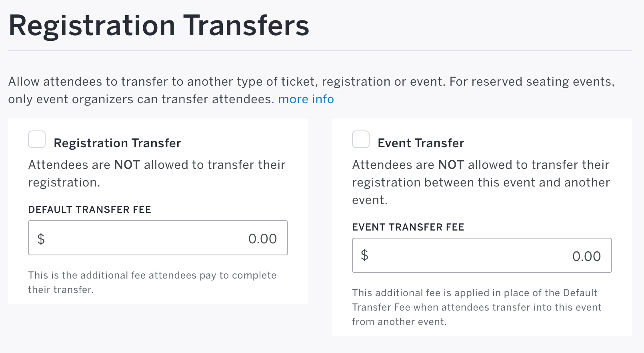Click the Registration Transfer description text
644x353 pixels.
click(x=157, y=173)
